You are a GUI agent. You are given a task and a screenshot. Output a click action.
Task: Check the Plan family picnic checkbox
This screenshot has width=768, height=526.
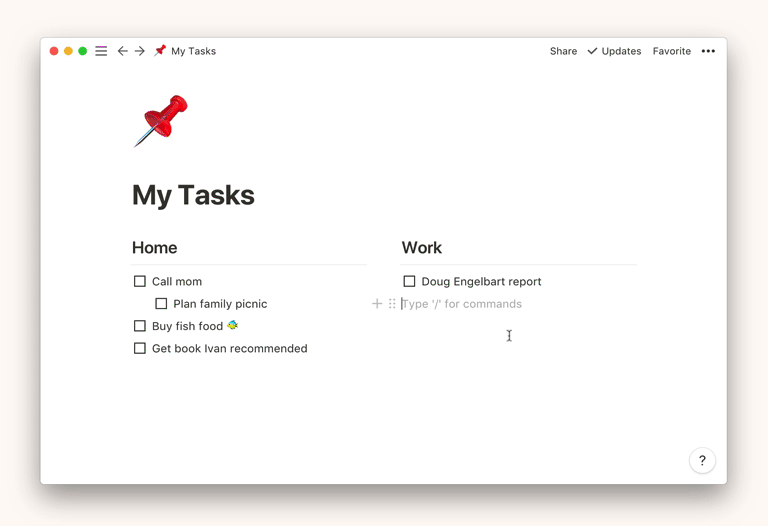161,304
